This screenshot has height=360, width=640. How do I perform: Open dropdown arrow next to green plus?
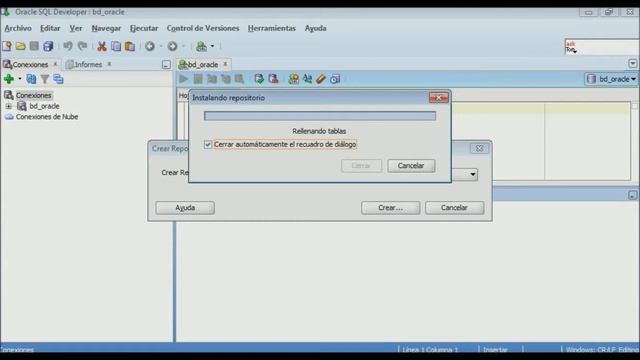(x=20, y=79)
